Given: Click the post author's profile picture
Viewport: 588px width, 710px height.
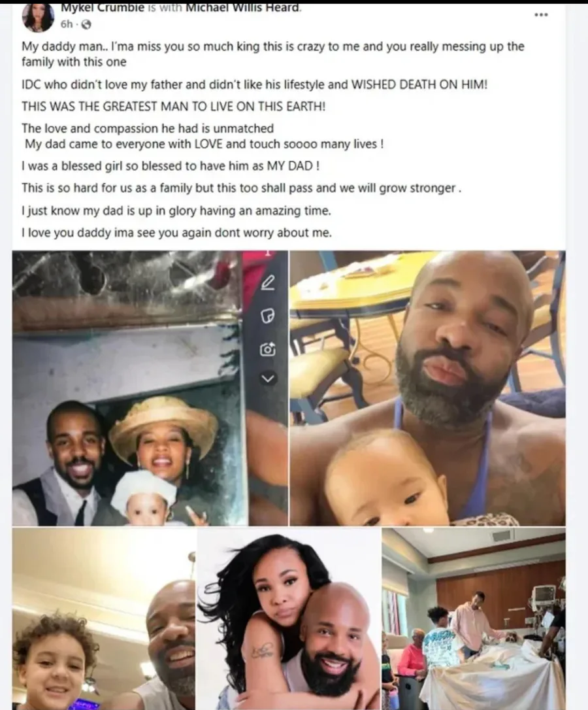Looking at the screenshot, I should (x=38, y=18).
